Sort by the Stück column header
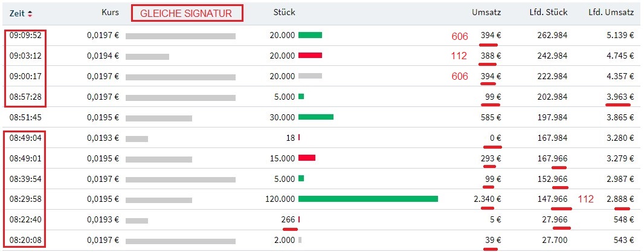 click(284, 13)
